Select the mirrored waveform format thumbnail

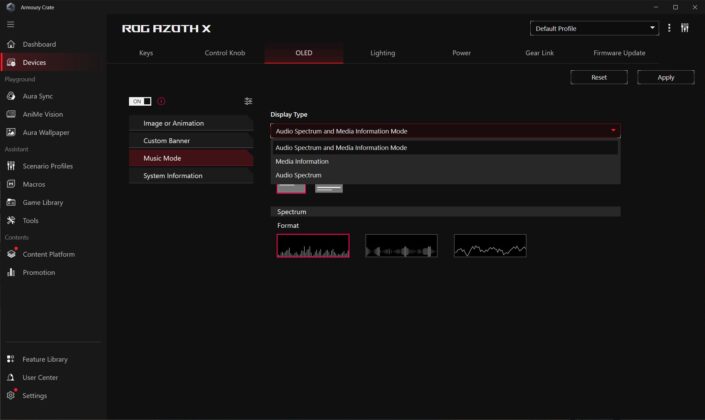pos(401,246)
